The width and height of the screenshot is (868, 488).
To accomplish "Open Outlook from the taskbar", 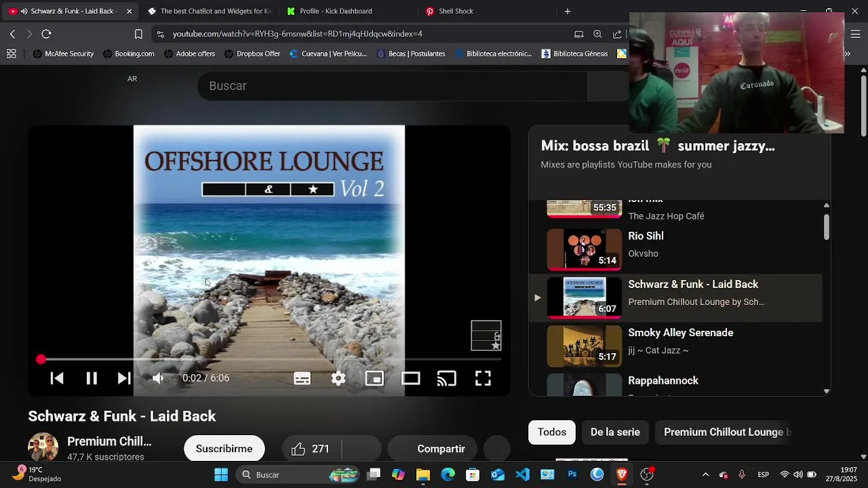I will [498, 474].
